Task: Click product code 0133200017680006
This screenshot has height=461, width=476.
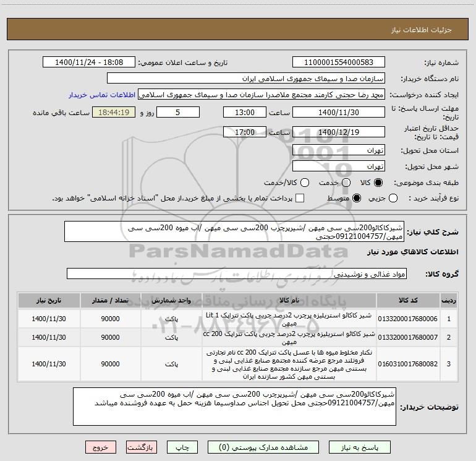Action: pos(408,319)
